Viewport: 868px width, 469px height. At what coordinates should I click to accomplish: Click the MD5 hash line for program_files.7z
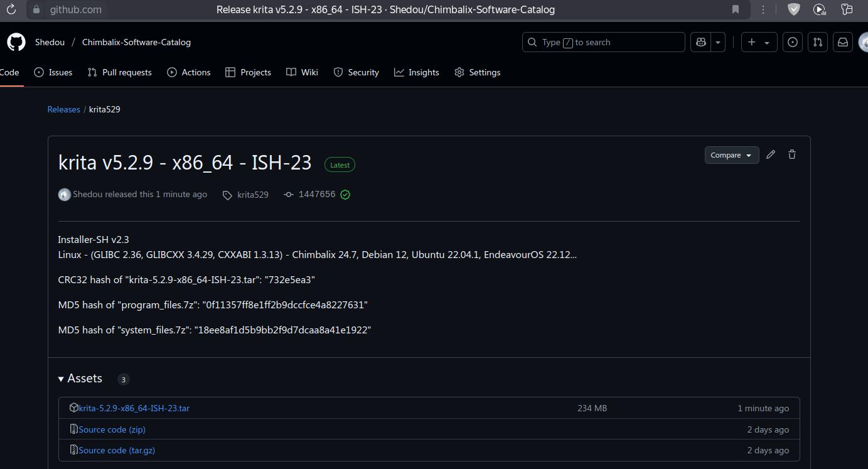213,305
